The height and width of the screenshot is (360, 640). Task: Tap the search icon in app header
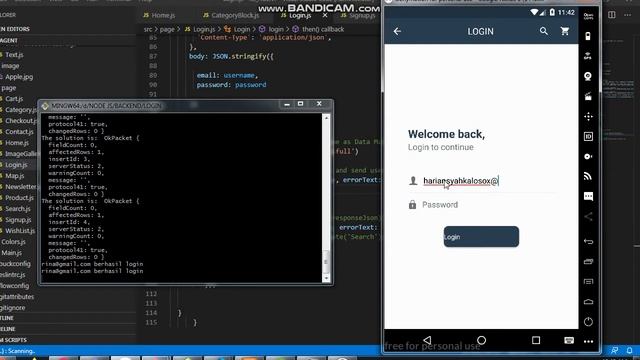coord(544,31)
